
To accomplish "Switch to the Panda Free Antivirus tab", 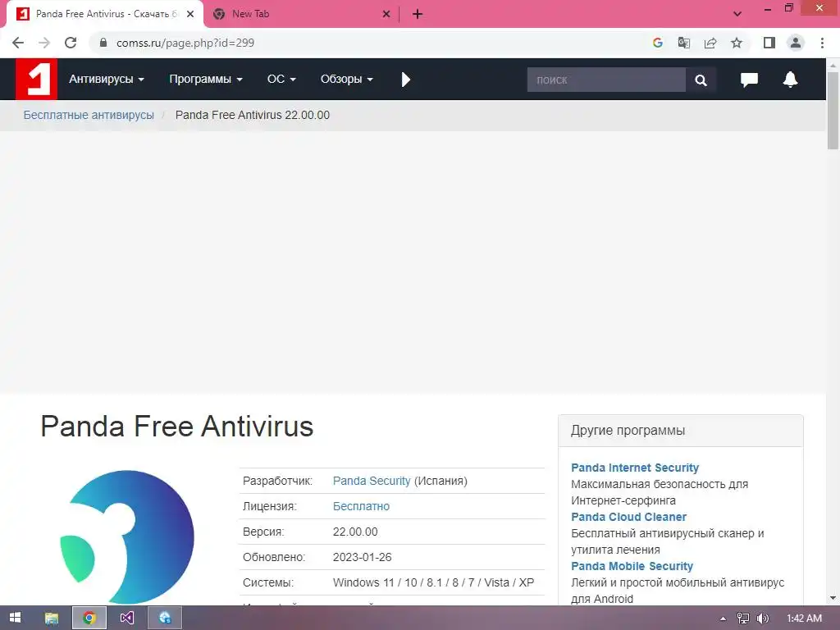I will [x=105, y=14].
